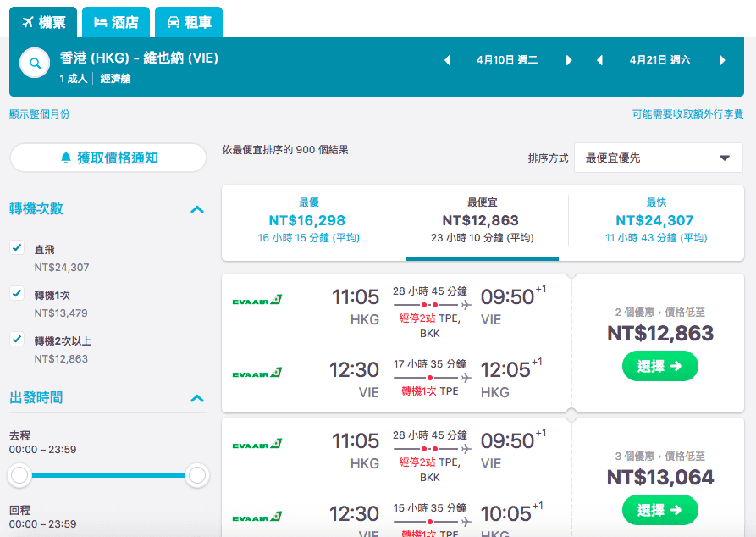Screen dimensions: 756x537
Task: Click the bell icon in price alert button
Action: pos(66,158)
